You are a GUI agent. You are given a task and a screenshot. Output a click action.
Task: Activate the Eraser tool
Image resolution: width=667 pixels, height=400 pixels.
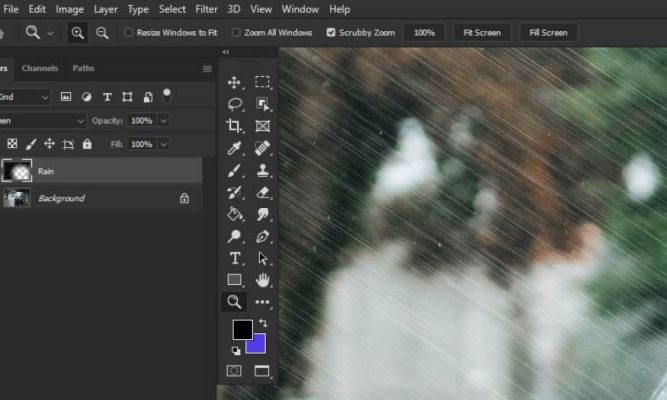pyautogui.click(x=262, y=192)
